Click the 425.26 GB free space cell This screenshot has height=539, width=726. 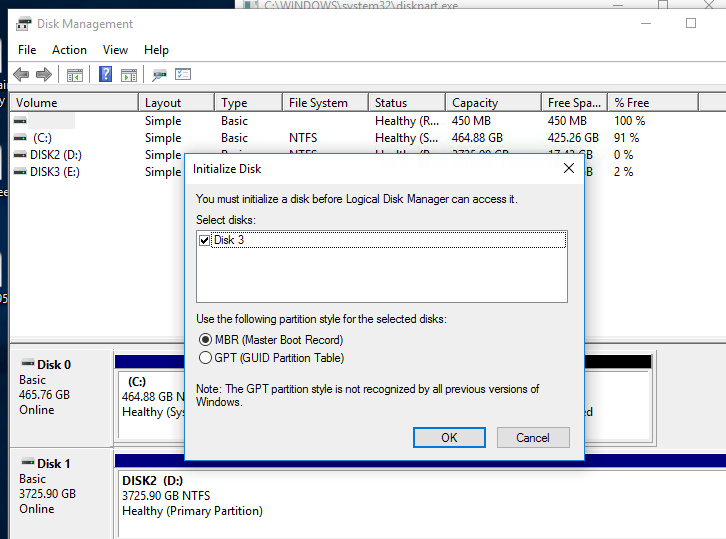point(573,138)
